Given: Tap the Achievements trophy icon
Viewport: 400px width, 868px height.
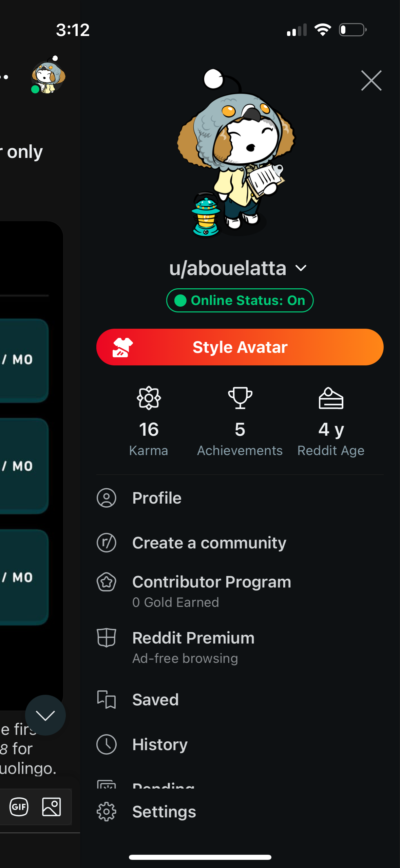Looking at the screenshot, I should 240,398.
